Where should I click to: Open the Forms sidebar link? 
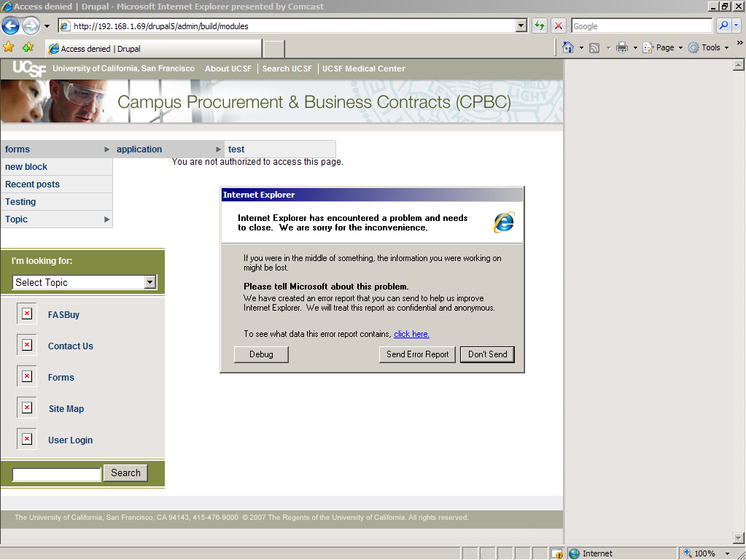(x=61, y=378)
